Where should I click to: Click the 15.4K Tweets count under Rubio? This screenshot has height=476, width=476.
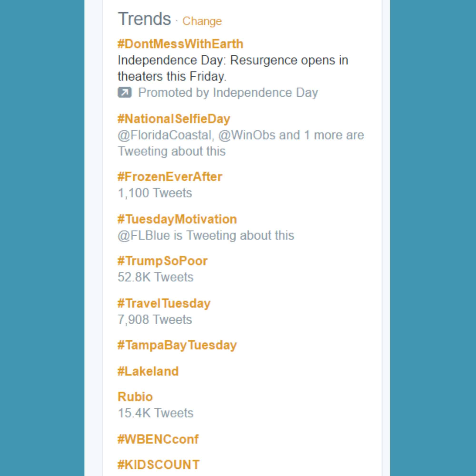pos(155,413)
